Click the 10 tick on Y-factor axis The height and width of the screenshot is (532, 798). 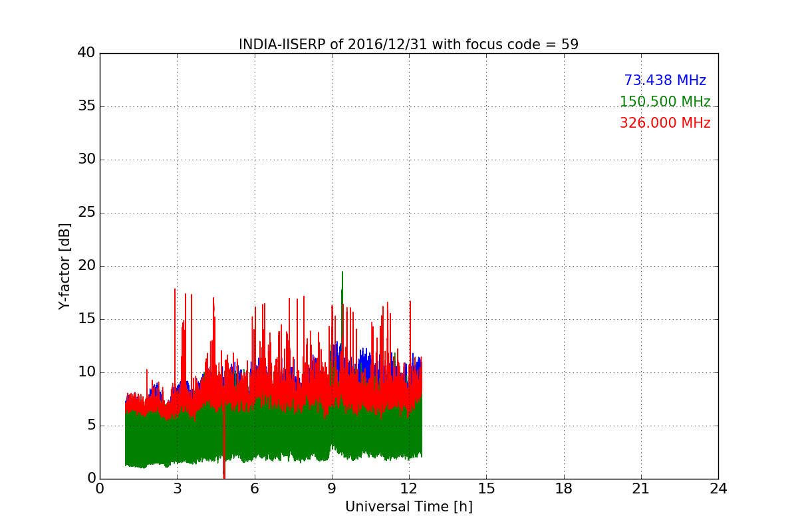click(86, 372)
